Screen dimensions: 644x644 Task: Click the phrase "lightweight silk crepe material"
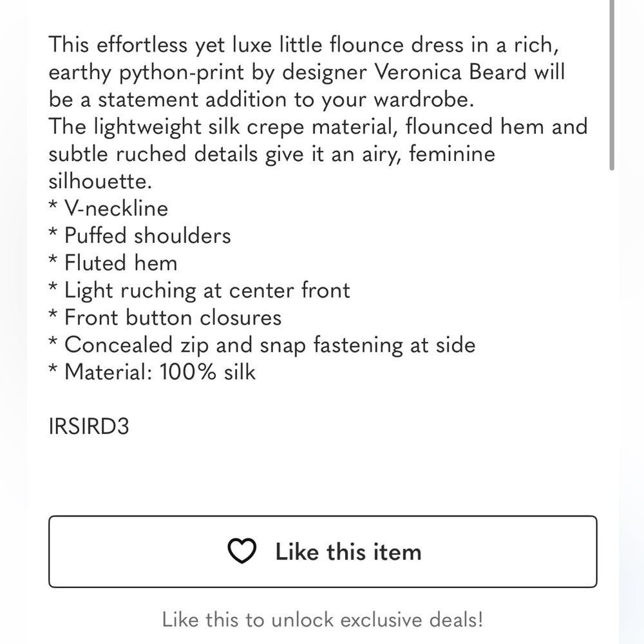(x=245, y=128)
